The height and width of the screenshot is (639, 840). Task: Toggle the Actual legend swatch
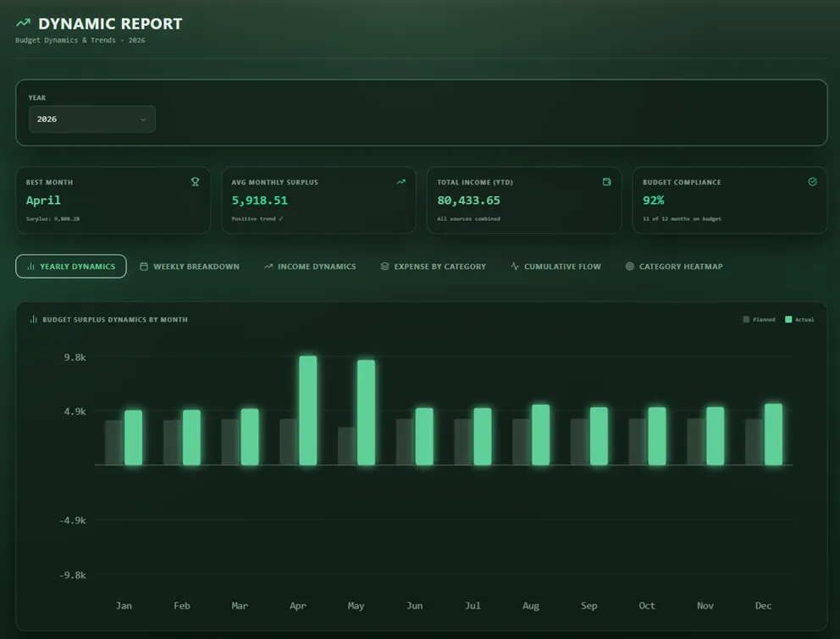(788, 319)
